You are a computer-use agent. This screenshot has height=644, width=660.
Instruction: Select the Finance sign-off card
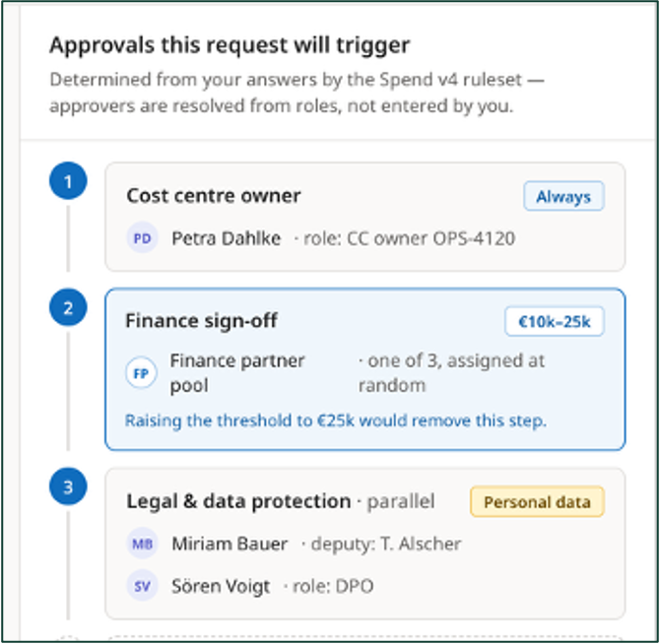[364, 369]
